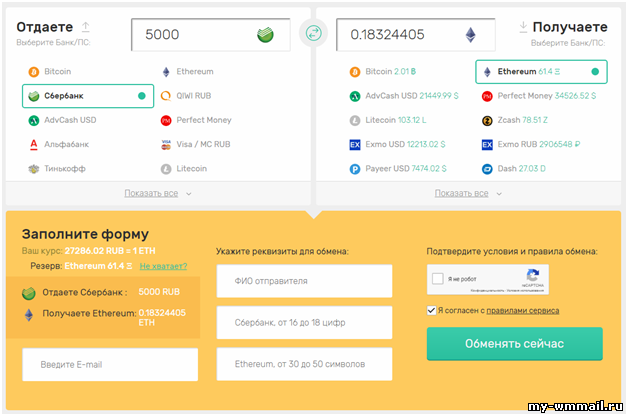Open the Не хватает? link
This screenshot has height=416, width=628.
pyautogui.click(x=163, y=266)
